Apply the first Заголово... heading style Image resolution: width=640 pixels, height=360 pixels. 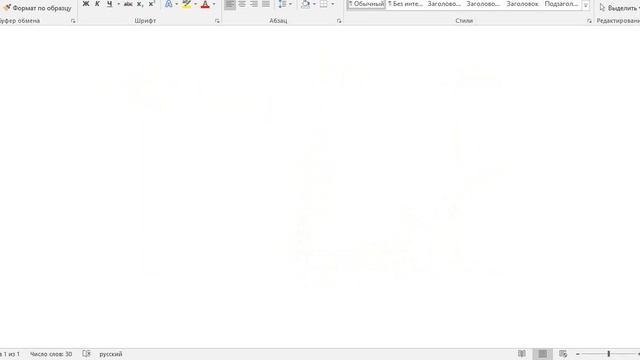pyautogui.click(x=444, y=4)
